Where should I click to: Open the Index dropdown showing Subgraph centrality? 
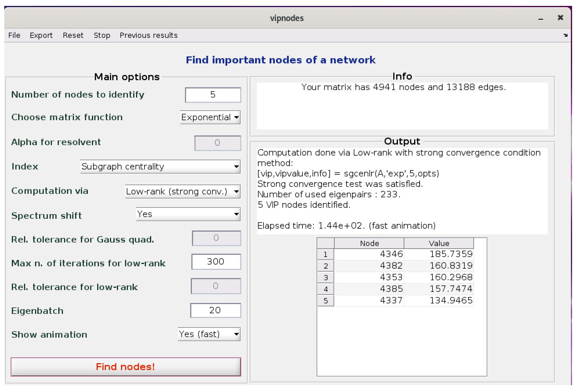[160, 166]
